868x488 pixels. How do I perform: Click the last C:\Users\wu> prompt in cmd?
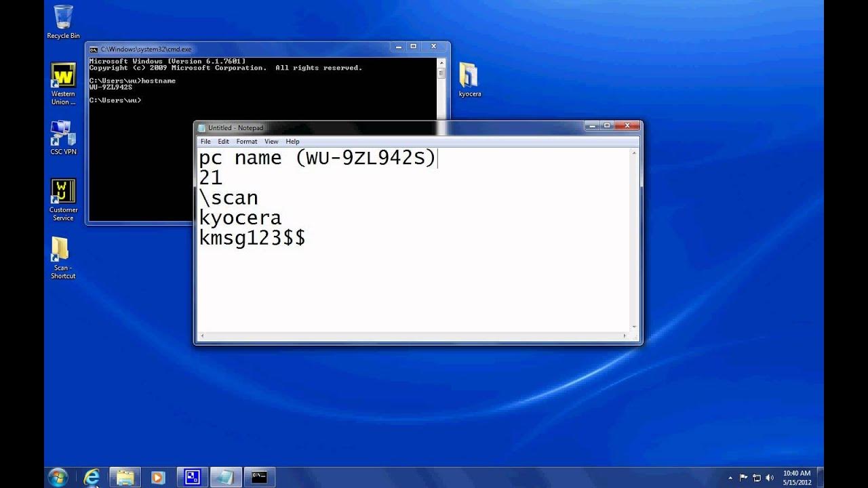point(115,100)
